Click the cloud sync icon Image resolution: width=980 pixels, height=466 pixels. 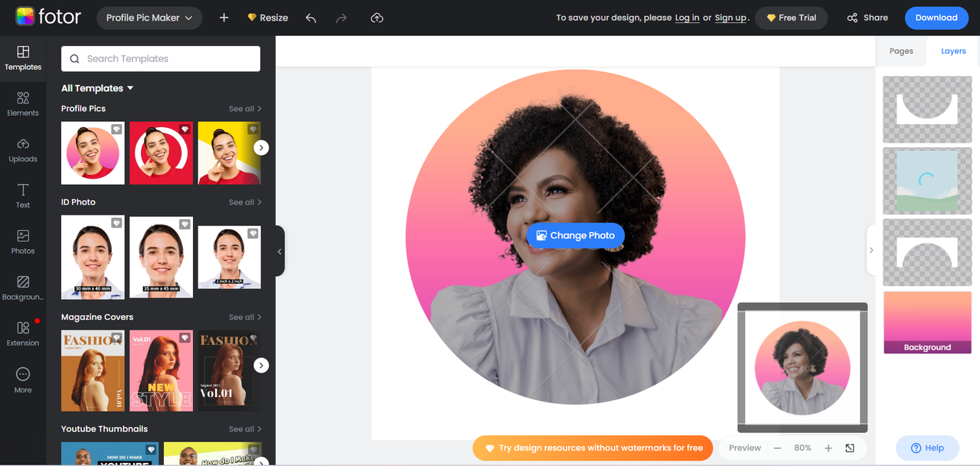point(377,17)
